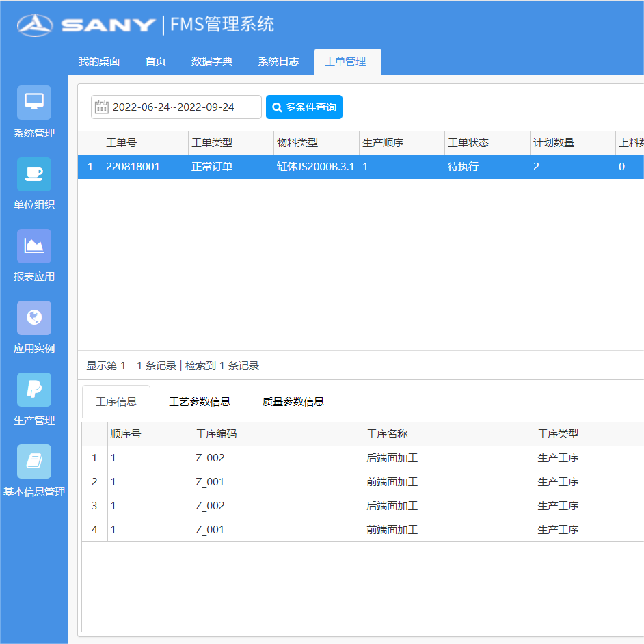Switch to the 首页 tab
The image size is (644, 644).
[154, 61]
